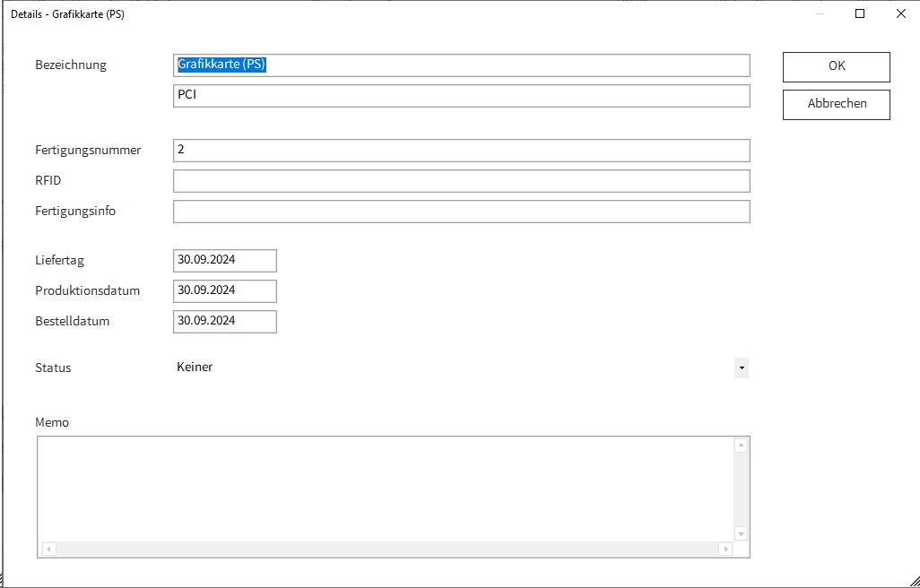Click Memo scrollbar up arrow
The width and height of the screenshot is (920, 588).
coord(741,445)
